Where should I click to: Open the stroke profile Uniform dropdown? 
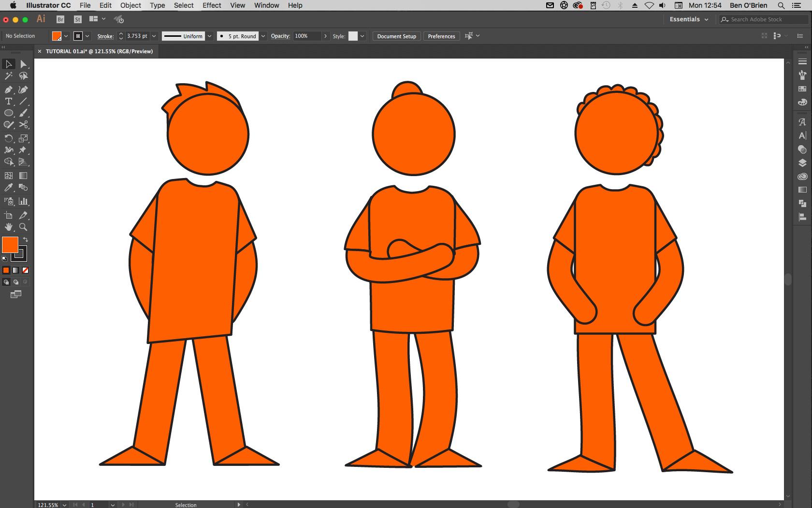pyautogui.click(x=209, y=36)
